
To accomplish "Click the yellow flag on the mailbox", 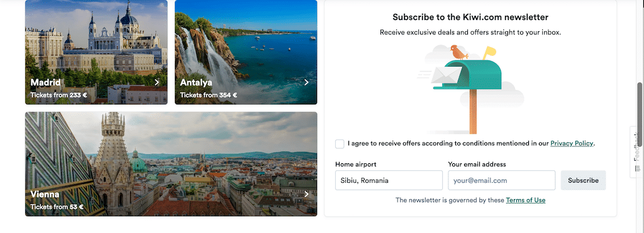I will (489, 53).
